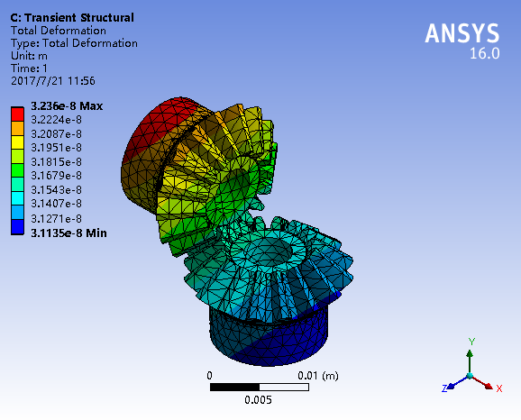Click the 'Unit: m' line
This screenshot has height=420, width=521.
coord(29,56)
